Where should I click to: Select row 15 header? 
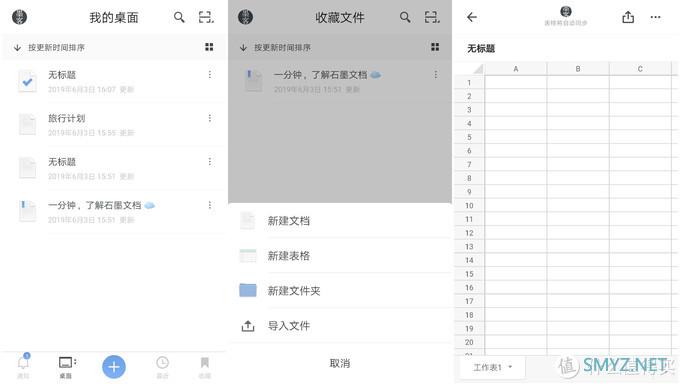(470, 274)
